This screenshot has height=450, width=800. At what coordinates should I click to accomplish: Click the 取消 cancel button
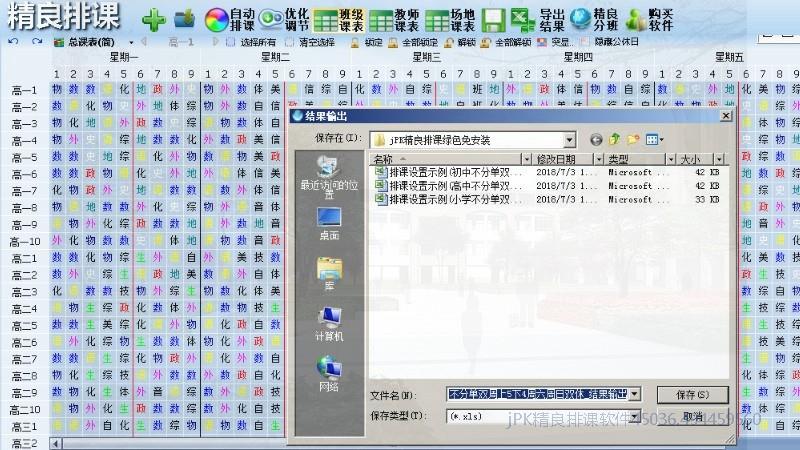pos(692,417)
